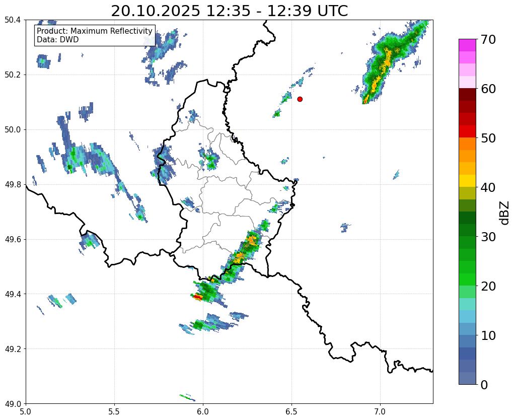
Task: Click the colorbar tick label 10
Action: click(x=488, y=335)
